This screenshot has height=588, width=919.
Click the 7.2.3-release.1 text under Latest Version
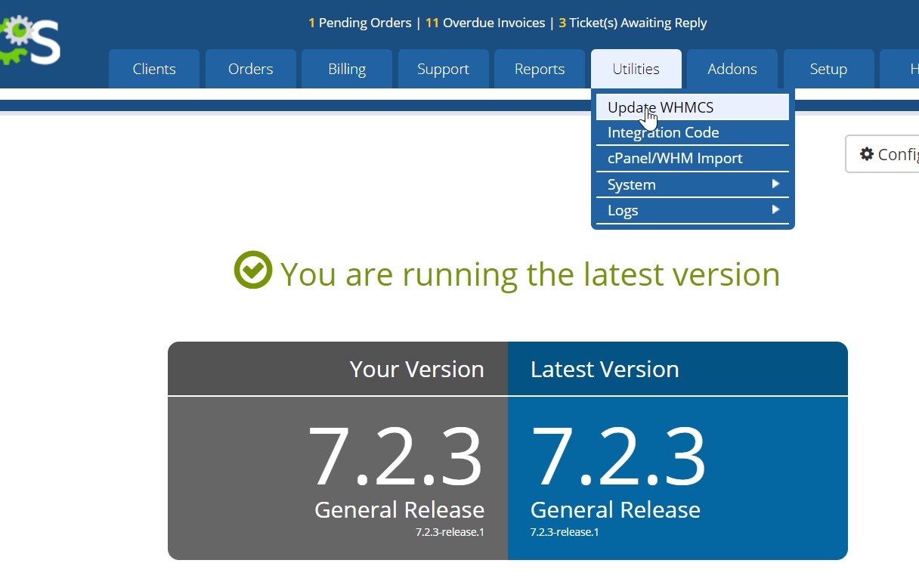coord(565,532)
